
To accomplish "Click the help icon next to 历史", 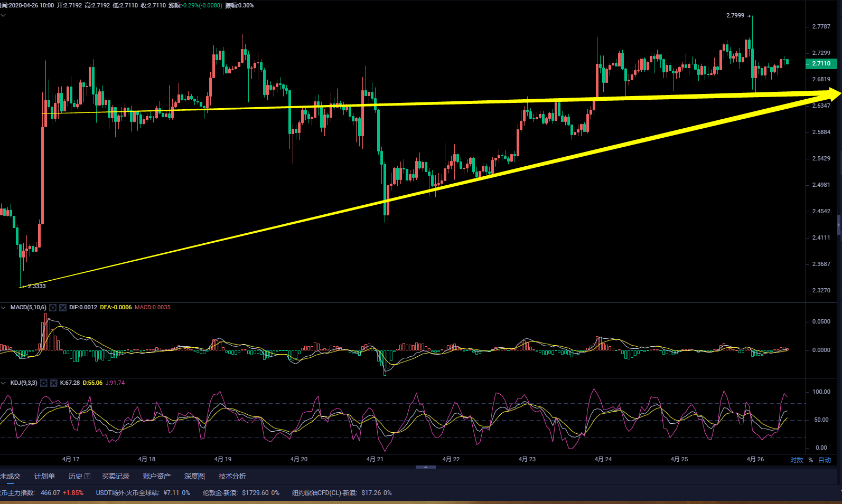I will [x=87, y=476].
